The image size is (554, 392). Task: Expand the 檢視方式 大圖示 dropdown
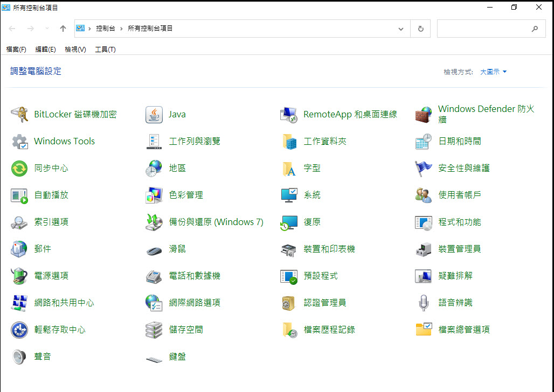(492, 72)
